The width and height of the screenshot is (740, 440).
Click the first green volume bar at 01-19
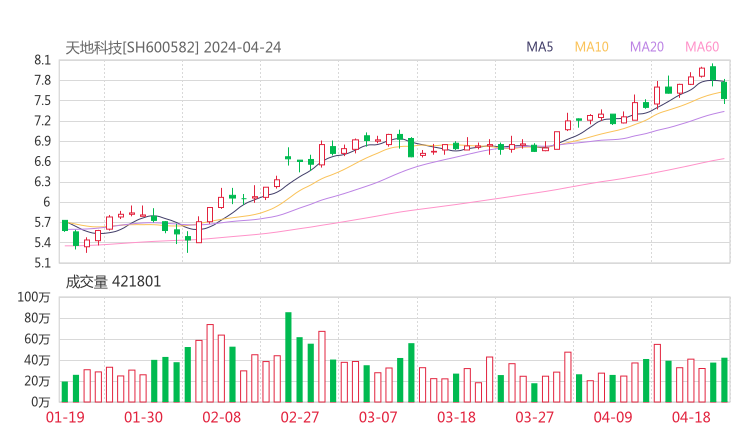[65, 392]
